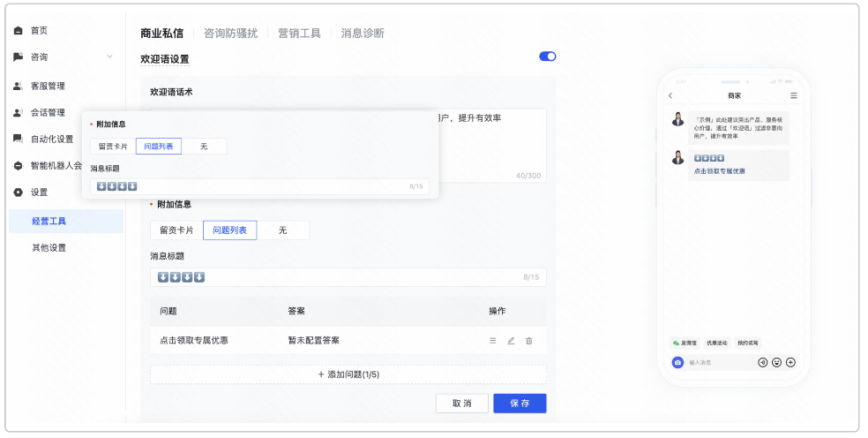Click the pencil edit icon in question row
This screenshot has height=438, width=868.
[x=511, y=340]
